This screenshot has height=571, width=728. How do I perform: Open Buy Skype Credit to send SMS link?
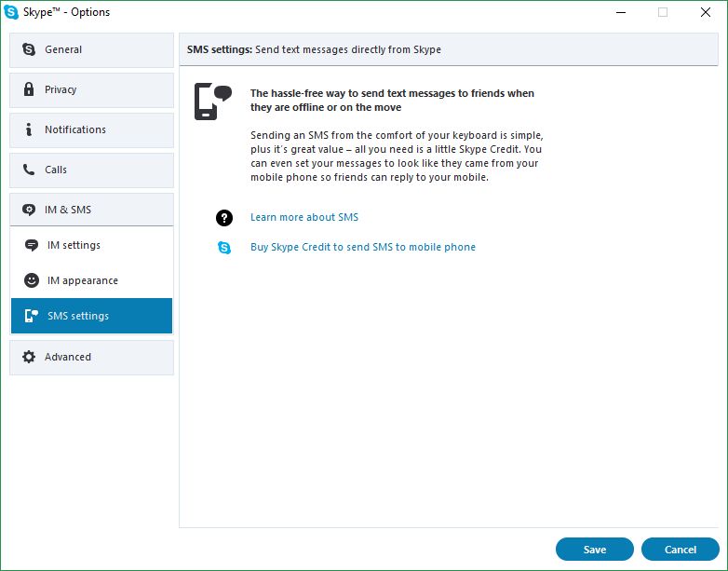[363, 247]
